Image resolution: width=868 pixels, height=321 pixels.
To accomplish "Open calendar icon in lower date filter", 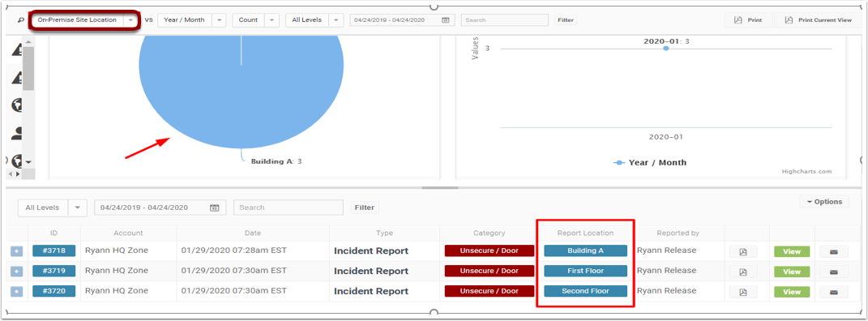I will tap(215, 208).
